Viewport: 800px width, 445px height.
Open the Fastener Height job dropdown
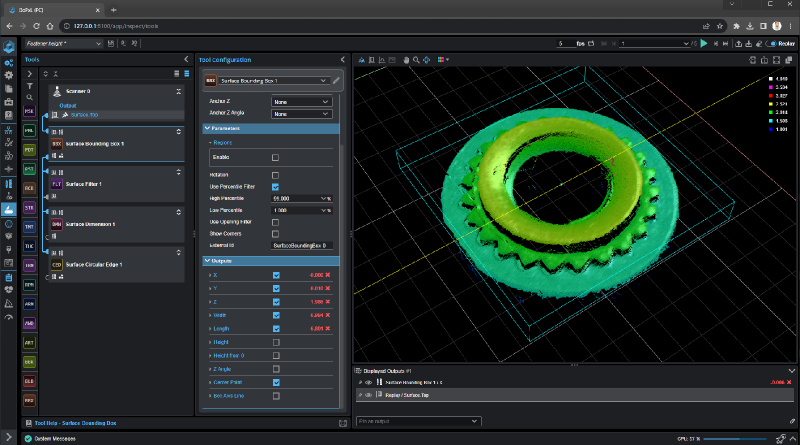point(62,44)
